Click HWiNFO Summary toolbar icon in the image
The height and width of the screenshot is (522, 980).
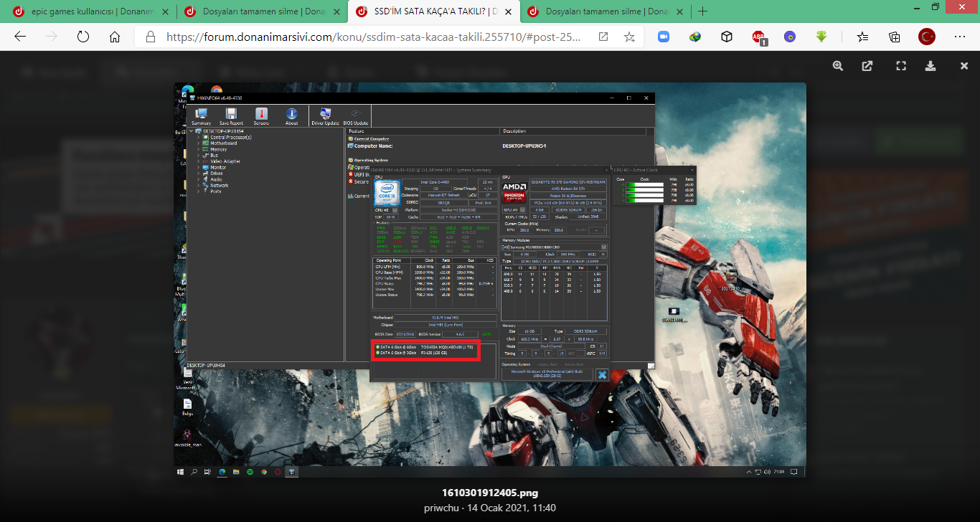pos(202,116)
